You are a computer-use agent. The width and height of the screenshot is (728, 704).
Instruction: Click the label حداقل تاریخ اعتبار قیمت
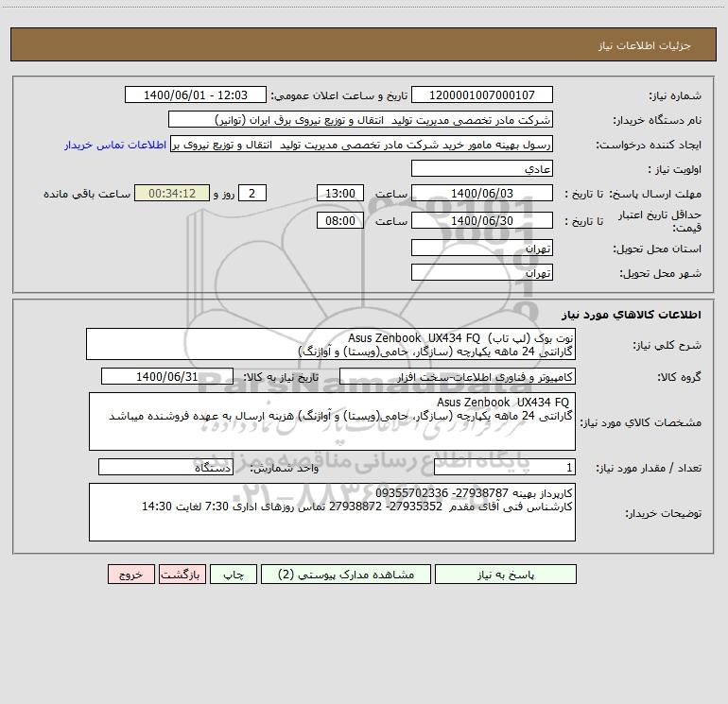click(660, 221)
